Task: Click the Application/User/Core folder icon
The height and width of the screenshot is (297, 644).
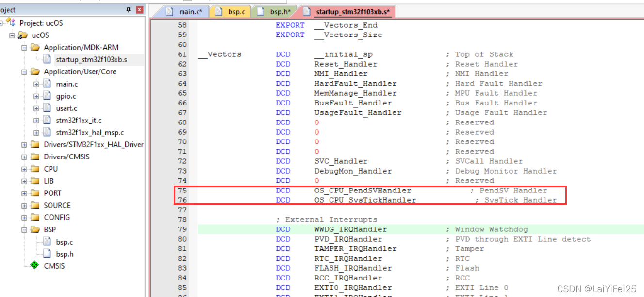Action: (35, 71)
